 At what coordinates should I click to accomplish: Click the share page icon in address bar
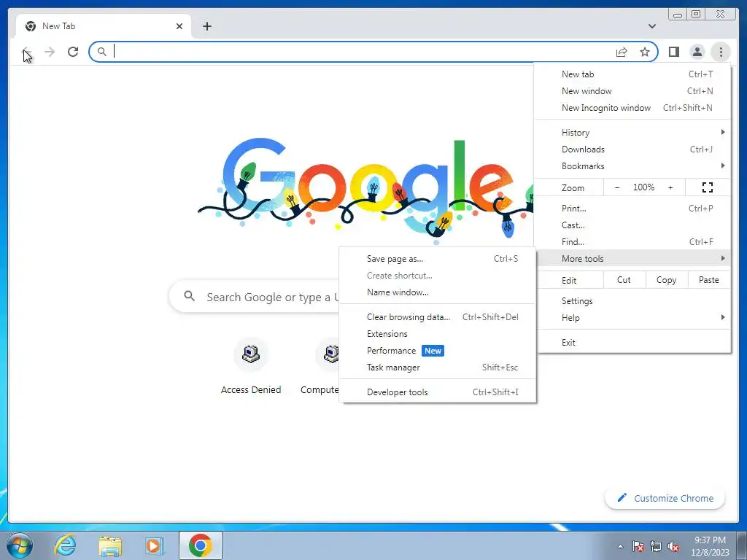[x=622, y=52]
